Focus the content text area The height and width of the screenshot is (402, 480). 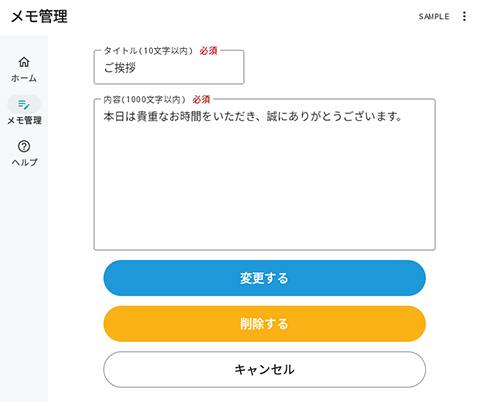click(265, 174)
